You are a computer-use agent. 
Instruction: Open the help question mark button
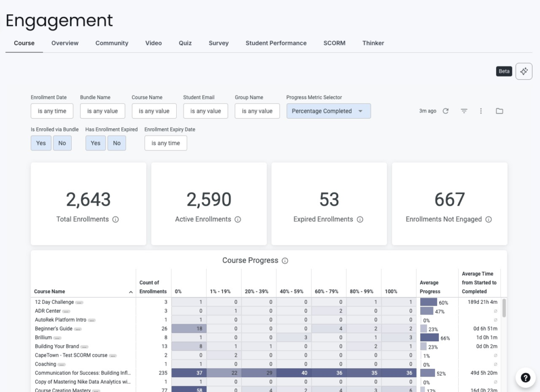[525, 378]
